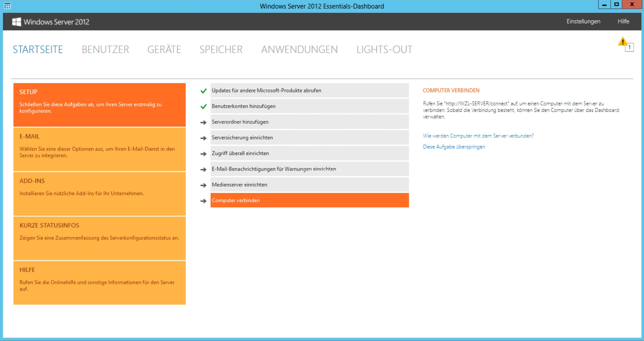Select the Serversicherung einrichten task
This screenshot has width=644, height=341.
[309, 138]
